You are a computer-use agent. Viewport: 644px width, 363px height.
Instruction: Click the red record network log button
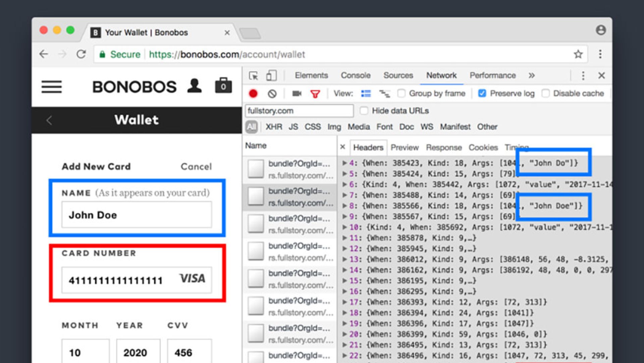[x=253, y=93]
